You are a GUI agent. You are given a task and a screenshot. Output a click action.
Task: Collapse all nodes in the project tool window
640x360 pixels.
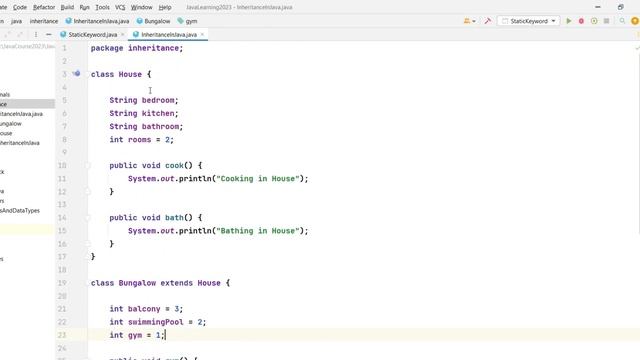click(20, 35)
